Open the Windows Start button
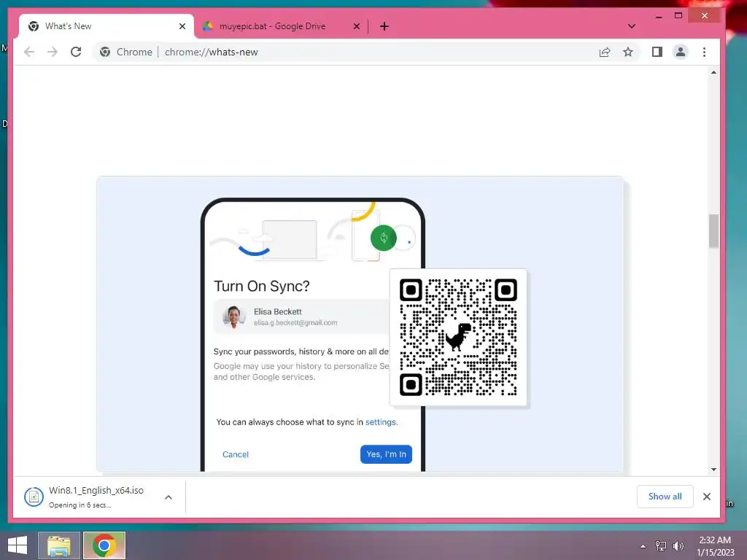 point(18,545)
